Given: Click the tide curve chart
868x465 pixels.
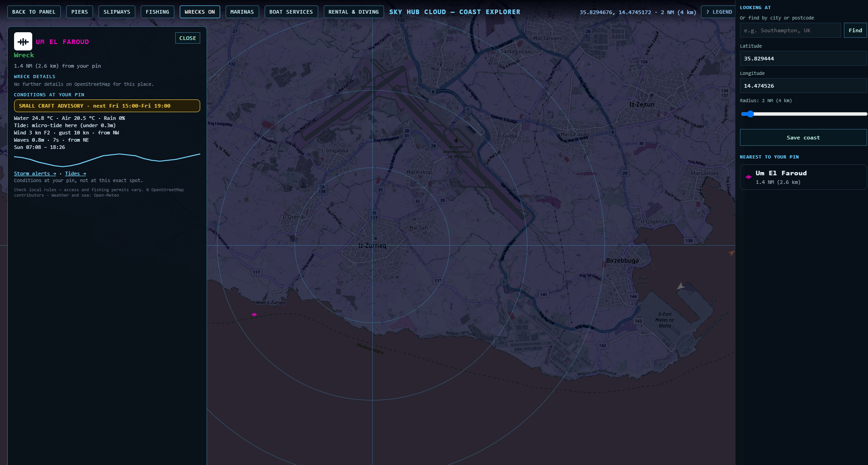Looking at the screenshot, I should pyautogui.click(x=107, y=160).
